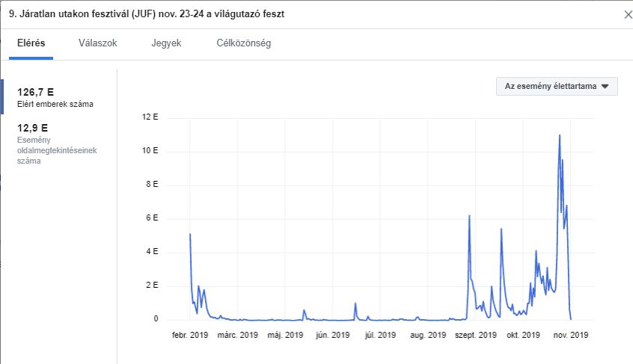Click the 'febr. 2019' x-axis label

[190, 335]
